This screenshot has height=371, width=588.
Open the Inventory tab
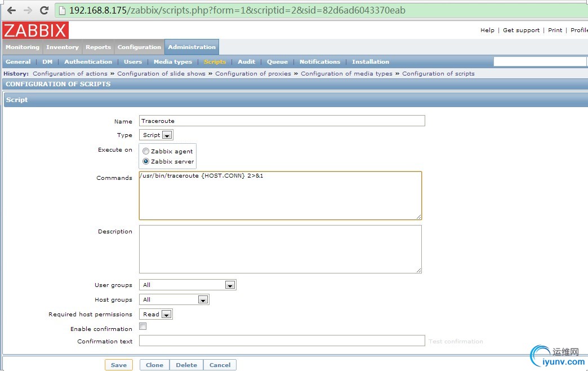point(63,47)
